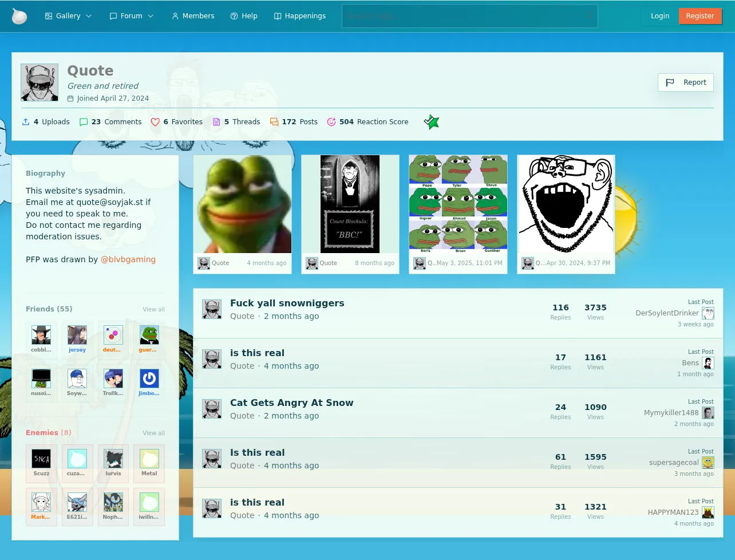Screen dimensions: 735x560
Task: Open enemy lurvis's avatar
Action: tap(113, 459)
